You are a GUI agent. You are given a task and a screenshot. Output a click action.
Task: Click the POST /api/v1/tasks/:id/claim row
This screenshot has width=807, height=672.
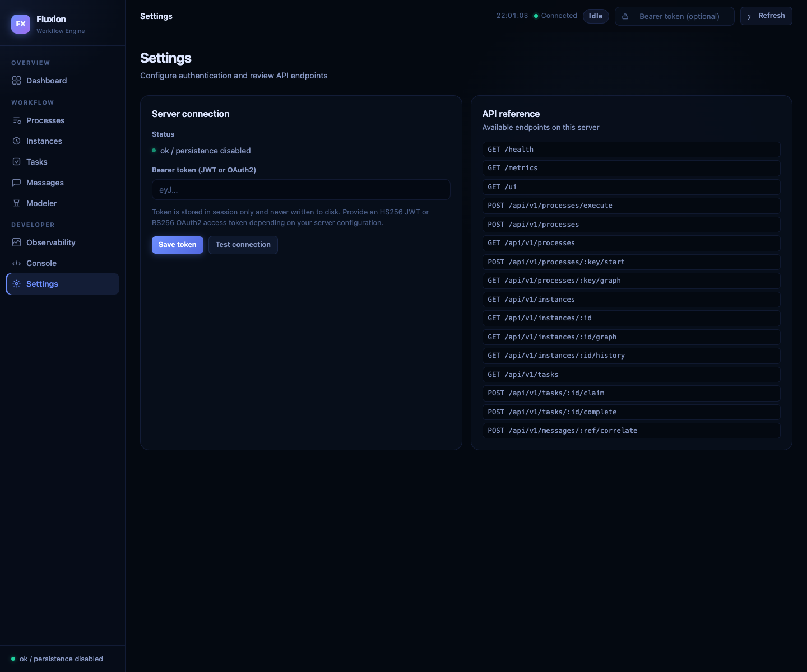[x=632, y=393]
